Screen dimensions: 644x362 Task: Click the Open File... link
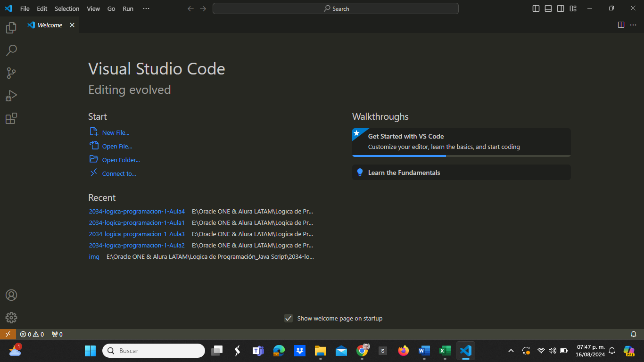[111, 146]
